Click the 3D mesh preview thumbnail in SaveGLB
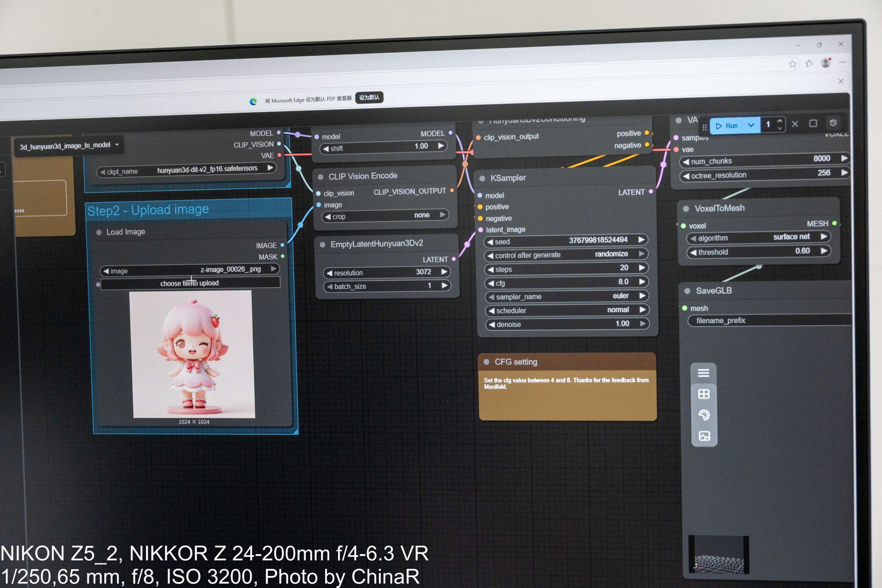This screenshot has width=882, height=588. [719, 555]
